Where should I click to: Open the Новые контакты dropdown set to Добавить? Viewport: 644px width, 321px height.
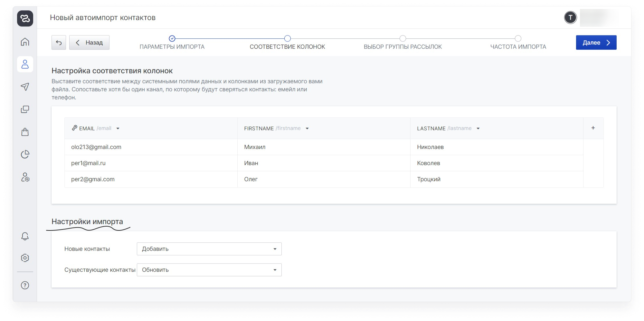pyautogui.click(x=209, y=249)
